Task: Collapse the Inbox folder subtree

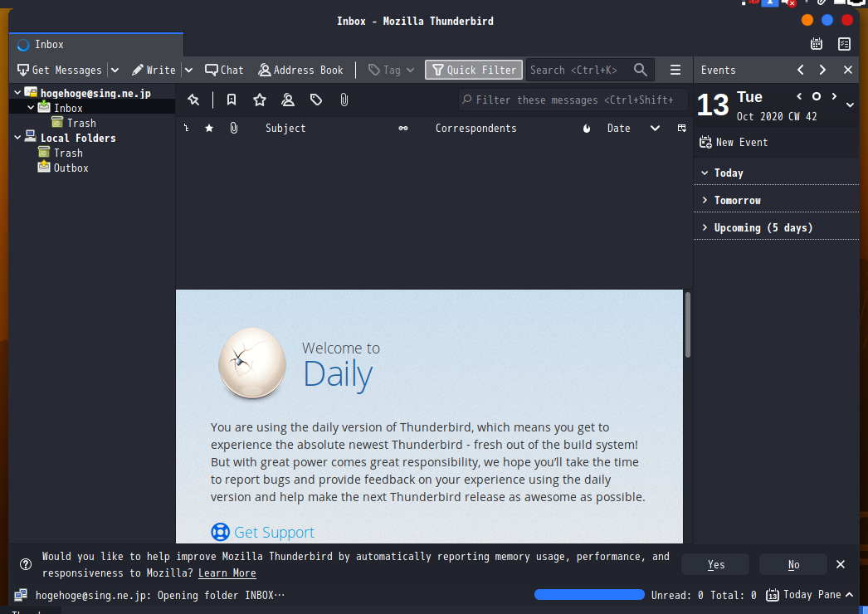Action: [x=31, y=108]
